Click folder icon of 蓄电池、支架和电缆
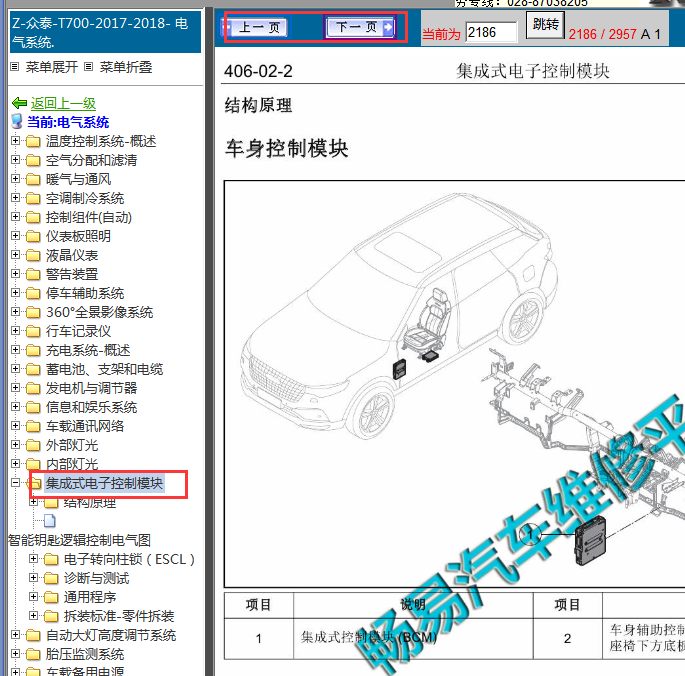The width and height of the screenshot is (685, 676). [x=33, y=369]
